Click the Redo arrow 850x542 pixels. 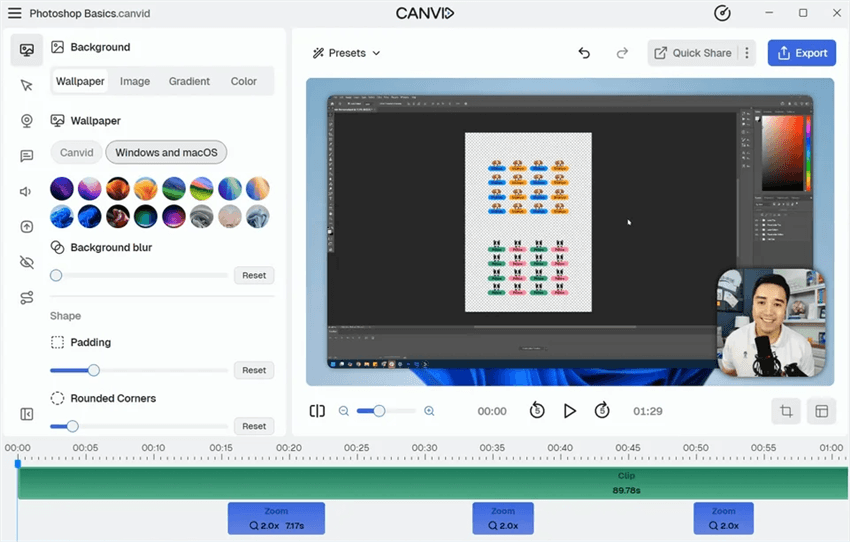pyautogui.click(x=622, y=53)
